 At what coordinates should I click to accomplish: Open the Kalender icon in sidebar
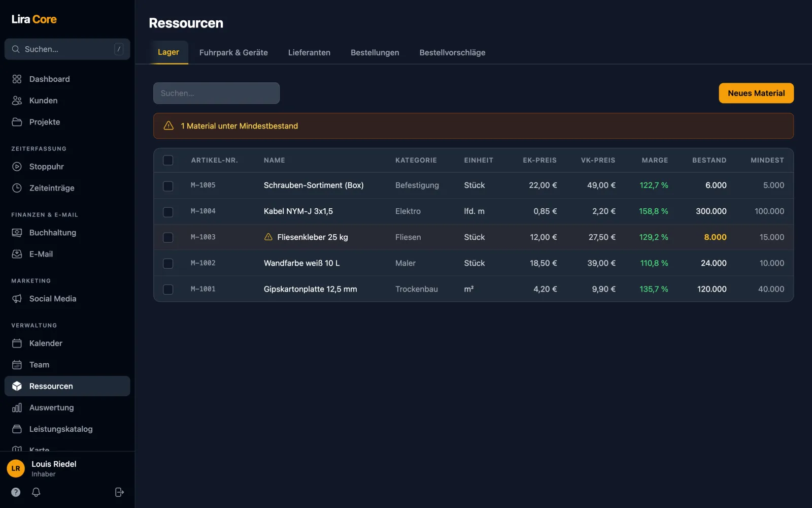click(x=17, y=343)
